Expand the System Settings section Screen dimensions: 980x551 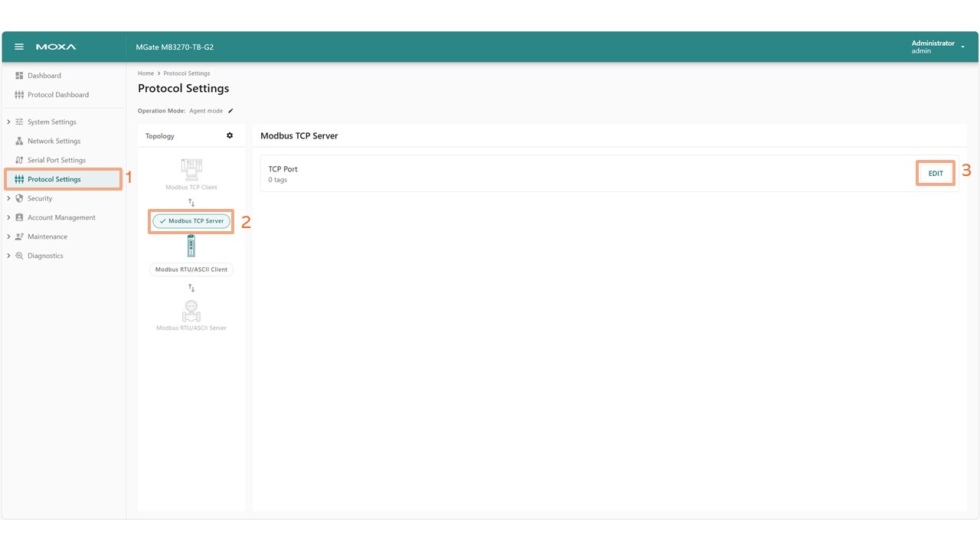pos(8,122)
